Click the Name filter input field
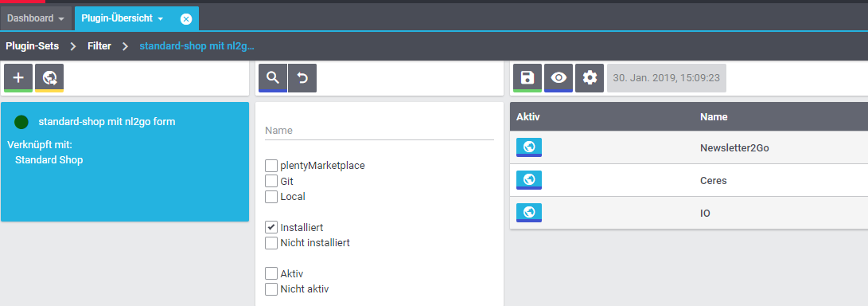Screen dimensions: 868x306 coord(380,131)
